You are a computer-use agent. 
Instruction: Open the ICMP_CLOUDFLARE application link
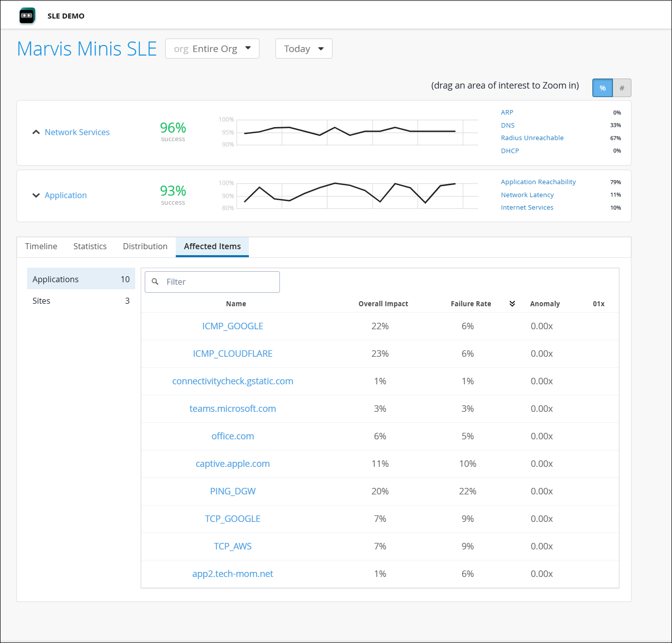point(233,354)
